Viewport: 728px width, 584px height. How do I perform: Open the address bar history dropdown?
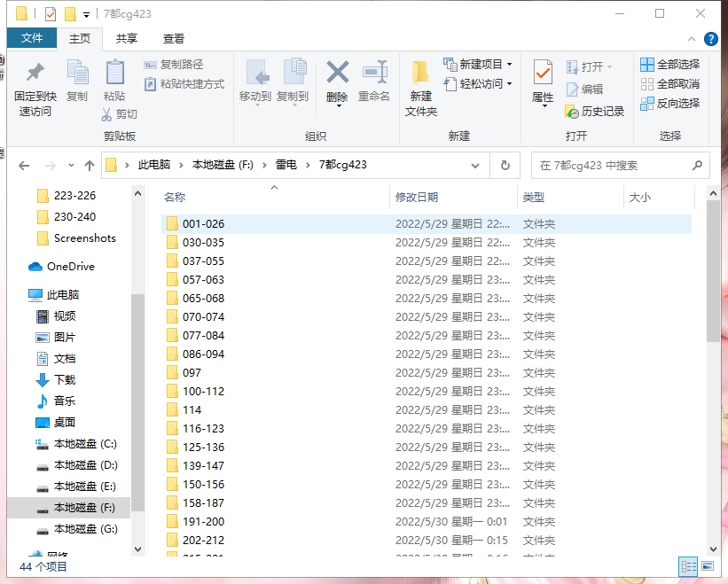(x=476, y=165)
